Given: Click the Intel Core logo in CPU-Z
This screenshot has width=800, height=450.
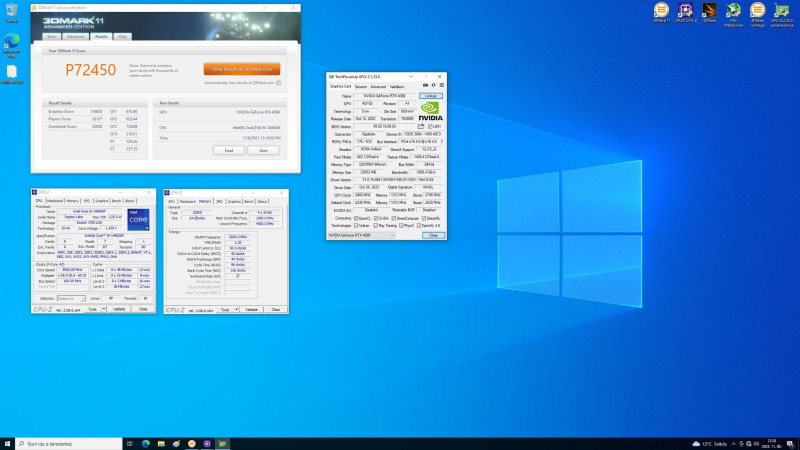Looking at the screenshot, I should [x=138, y=219].
